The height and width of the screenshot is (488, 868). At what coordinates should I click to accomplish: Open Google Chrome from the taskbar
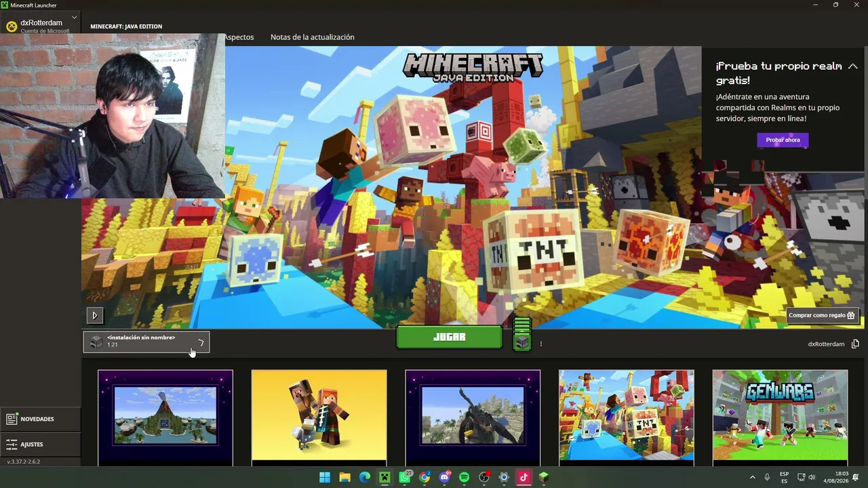tap(425, 477)
